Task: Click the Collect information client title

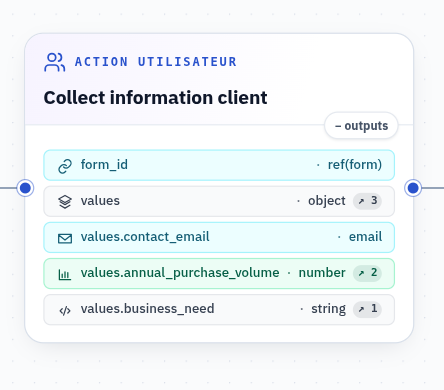Action: [x=155, y=98]
